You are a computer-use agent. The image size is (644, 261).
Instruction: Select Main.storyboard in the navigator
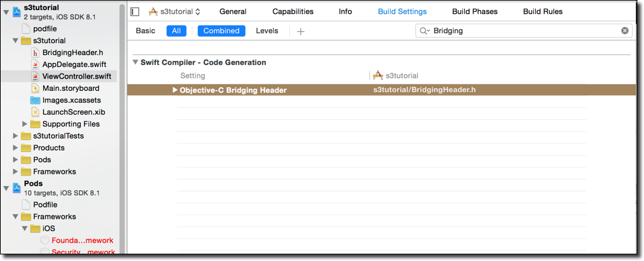point(71,88)
